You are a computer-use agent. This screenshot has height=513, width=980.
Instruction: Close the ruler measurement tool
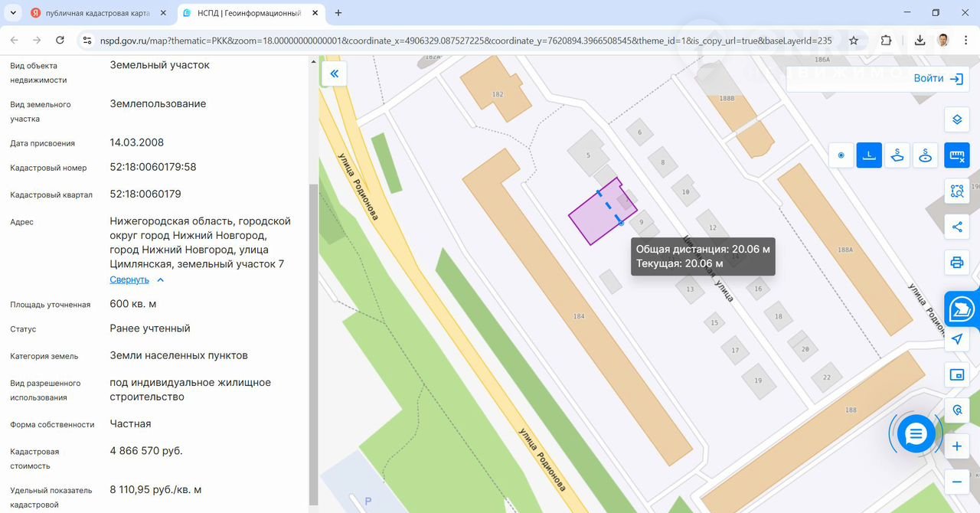956,155
